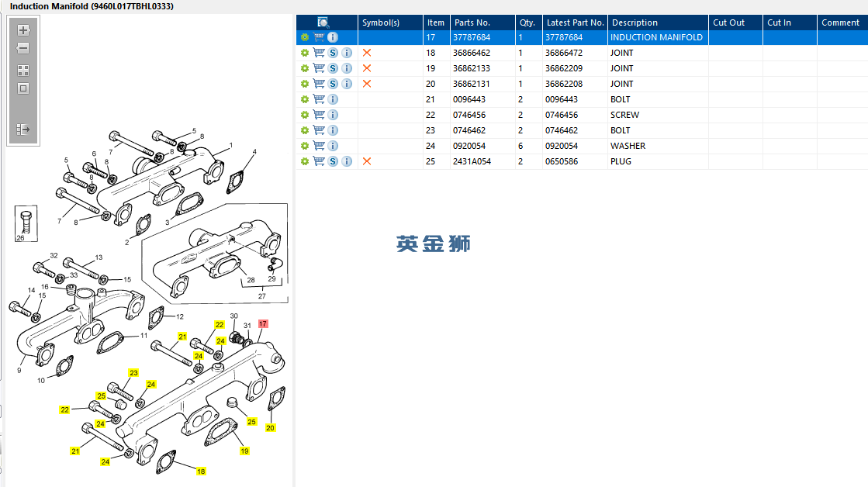Screen dimensions: 868x487
Task: Add item 23 BOLT to the cart
Action: pos(319,130)
